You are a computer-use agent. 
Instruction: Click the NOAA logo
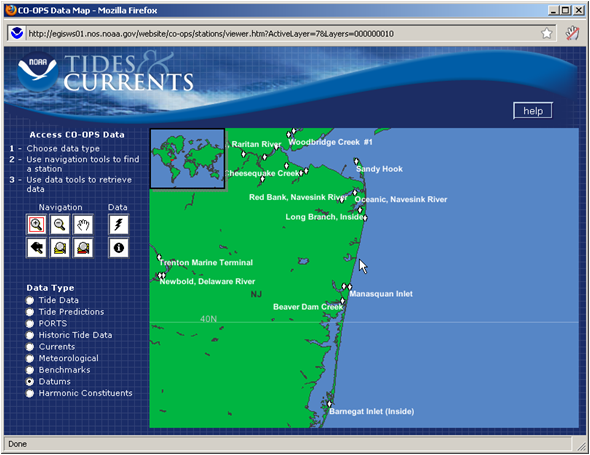coord(38,71)
